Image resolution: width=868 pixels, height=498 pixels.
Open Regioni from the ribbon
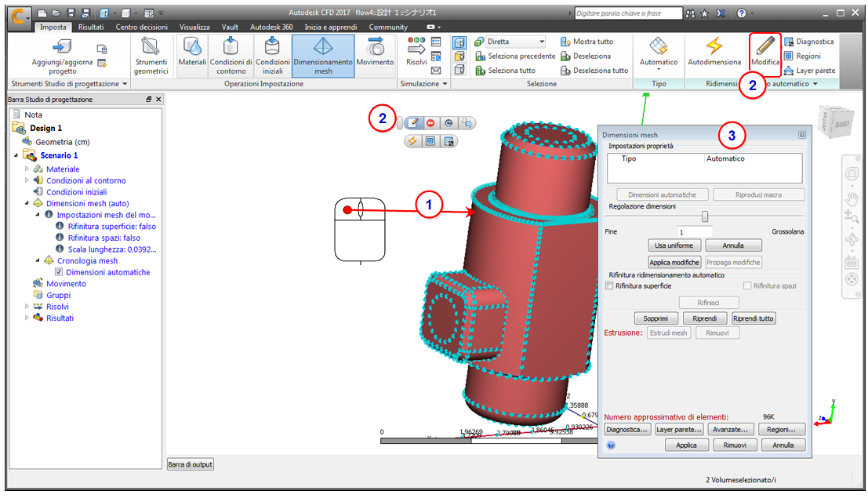point(803,56)
